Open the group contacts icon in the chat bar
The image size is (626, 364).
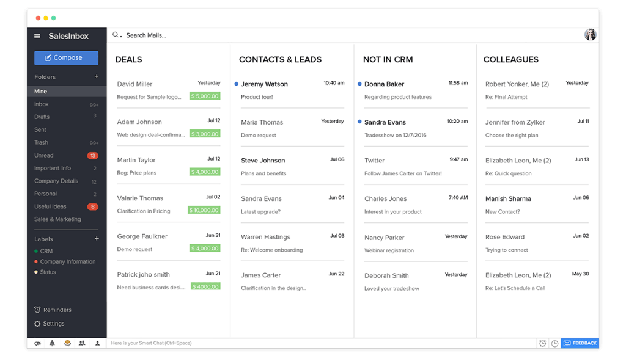coord(82,343)
